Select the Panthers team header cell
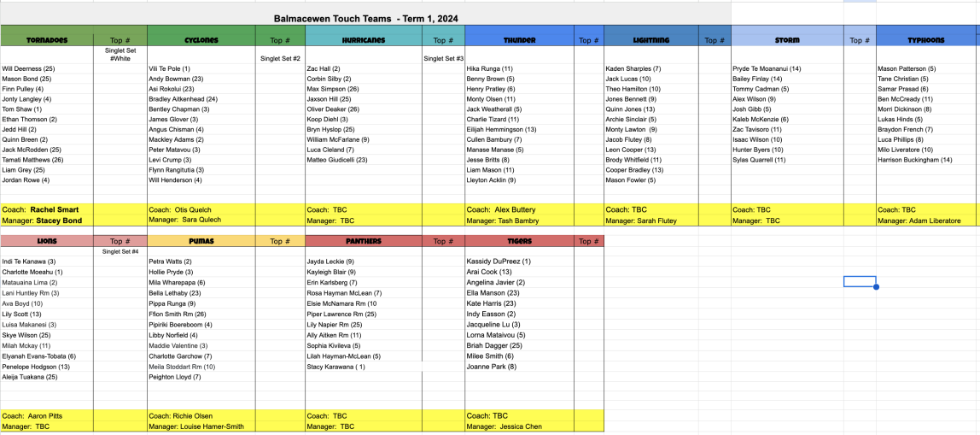The image size is (980, 435). pos(363,242)
